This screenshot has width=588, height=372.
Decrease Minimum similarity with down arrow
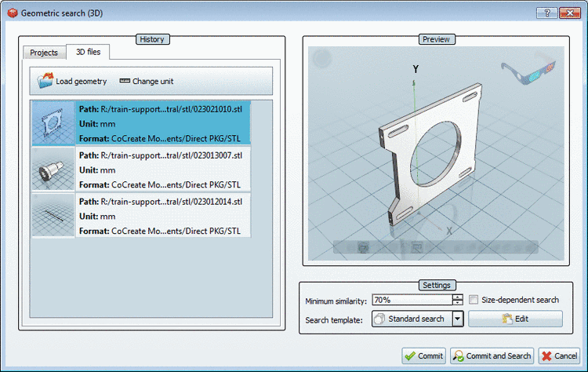[x=457, y=303]
